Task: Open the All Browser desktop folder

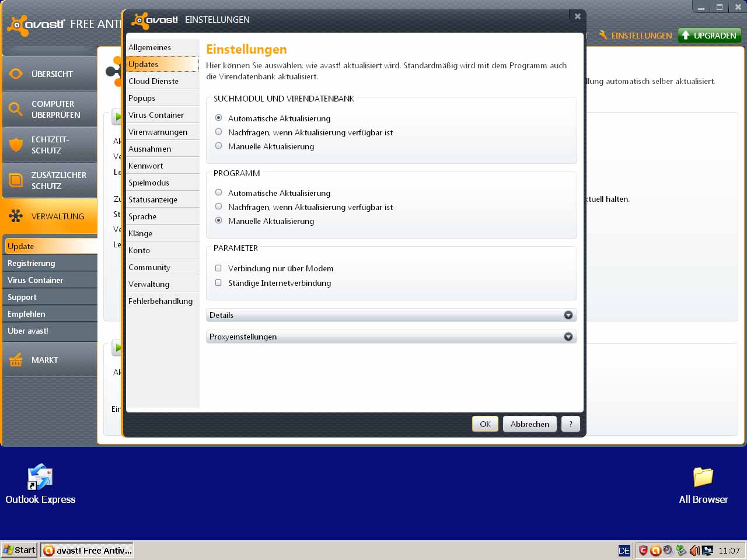Action: (703, 484)
